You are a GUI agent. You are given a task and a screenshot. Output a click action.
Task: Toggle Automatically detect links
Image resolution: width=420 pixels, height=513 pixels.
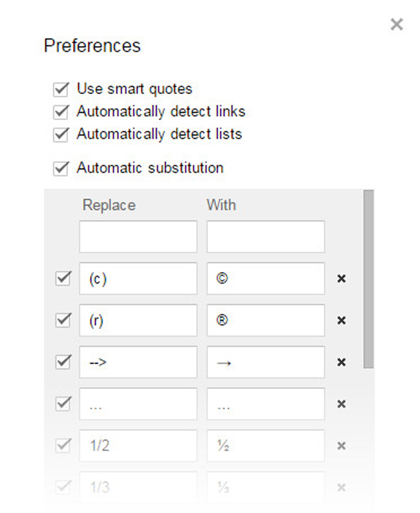[x=61, y=112]
